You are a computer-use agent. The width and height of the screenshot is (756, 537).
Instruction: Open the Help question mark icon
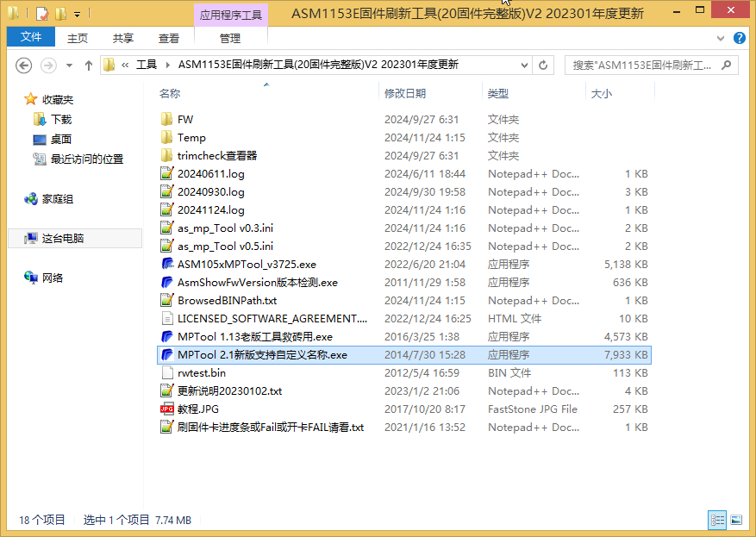point(740,38)
